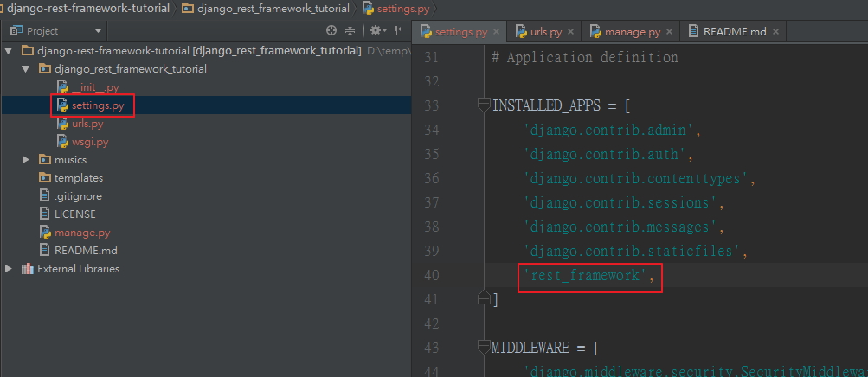Click the collapse all icon in Project panel
Viewport: 868px width, 377px height.
(350, 30)
